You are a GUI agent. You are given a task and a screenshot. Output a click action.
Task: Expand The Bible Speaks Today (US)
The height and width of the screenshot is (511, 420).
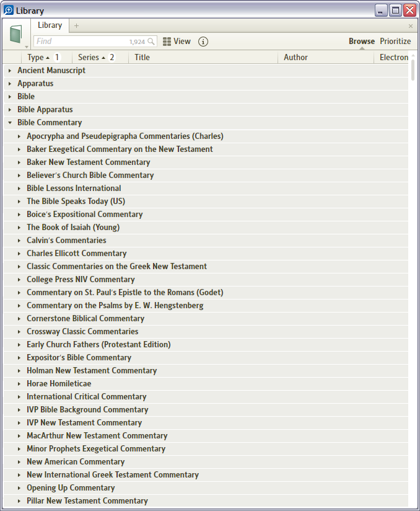(19, 202)
